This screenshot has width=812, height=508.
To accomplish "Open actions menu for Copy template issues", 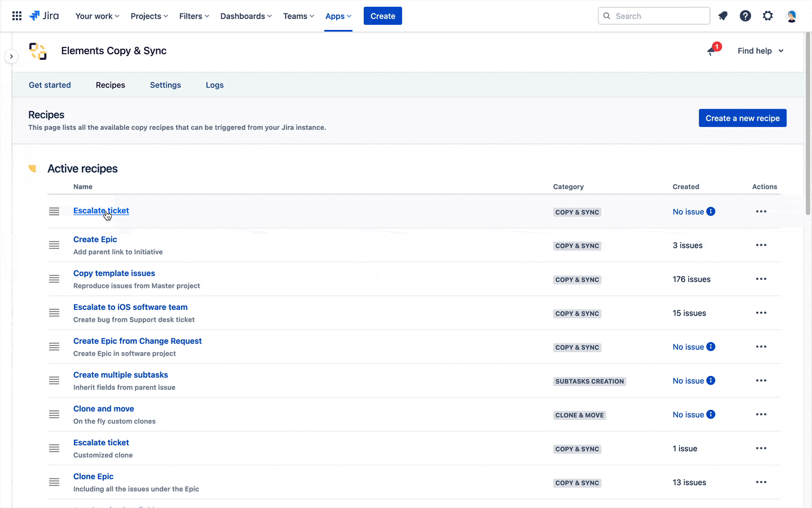I will coord(761,279).
